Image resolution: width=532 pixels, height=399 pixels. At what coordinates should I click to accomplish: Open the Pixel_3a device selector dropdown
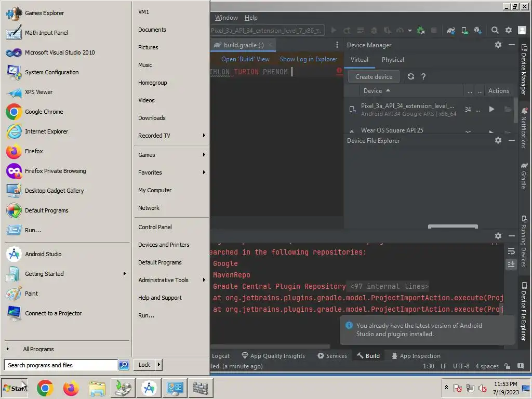tap(267, 31)
